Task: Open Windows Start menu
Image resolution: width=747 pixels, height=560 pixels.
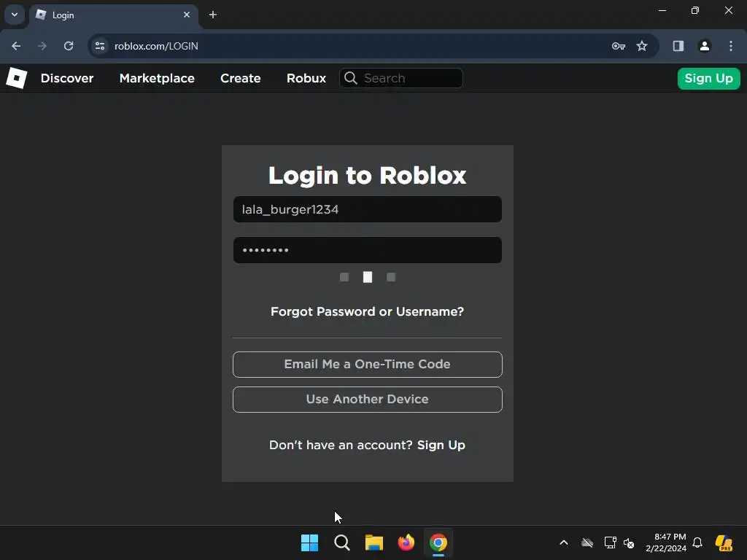Action: pos(309,542)
